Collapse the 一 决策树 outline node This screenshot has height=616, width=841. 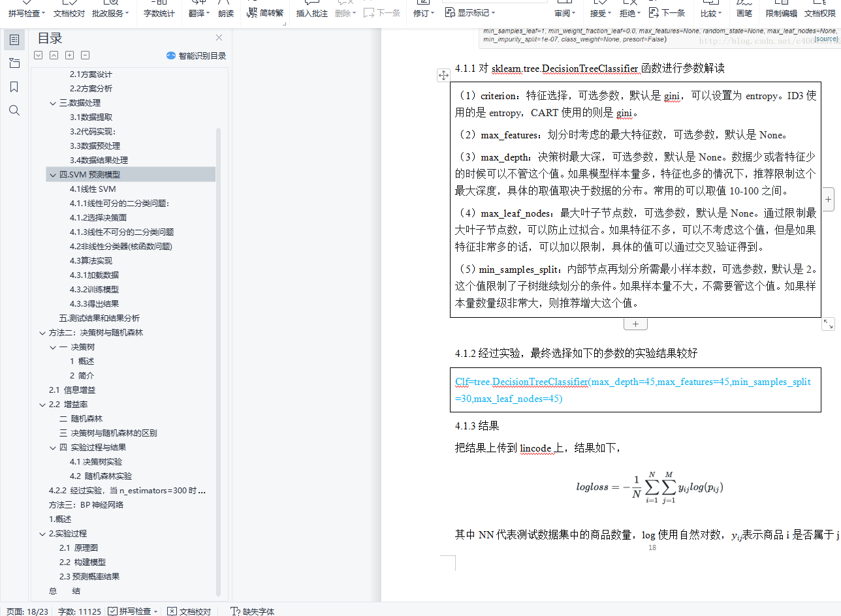[x=53, y=347]
